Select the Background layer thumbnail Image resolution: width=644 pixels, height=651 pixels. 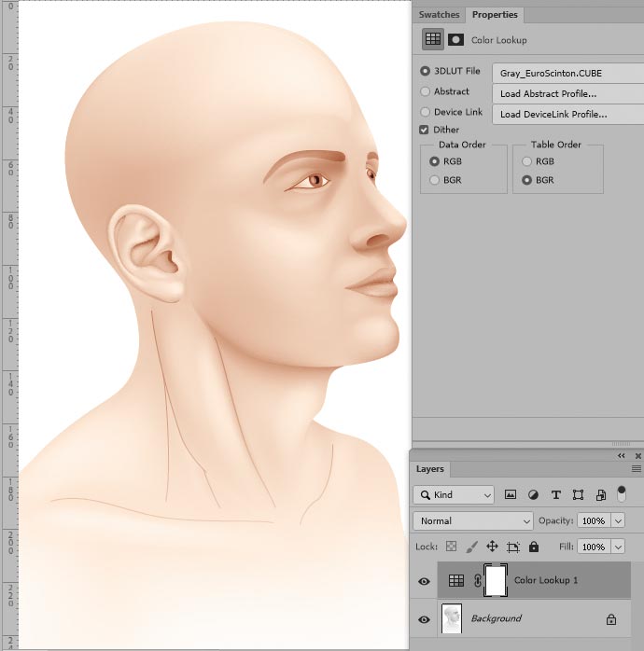coord(451,618)
